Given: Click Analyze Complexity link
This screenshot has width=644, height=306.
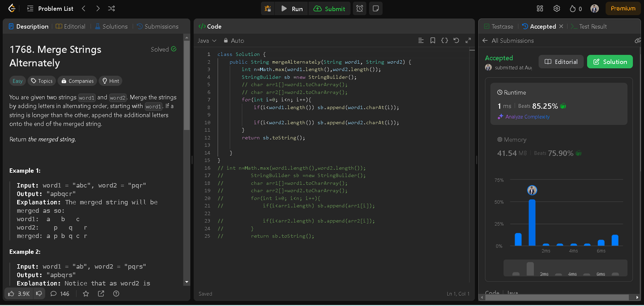Looking at the screenshot, I should pyautogui.click(x=524, y=117).
